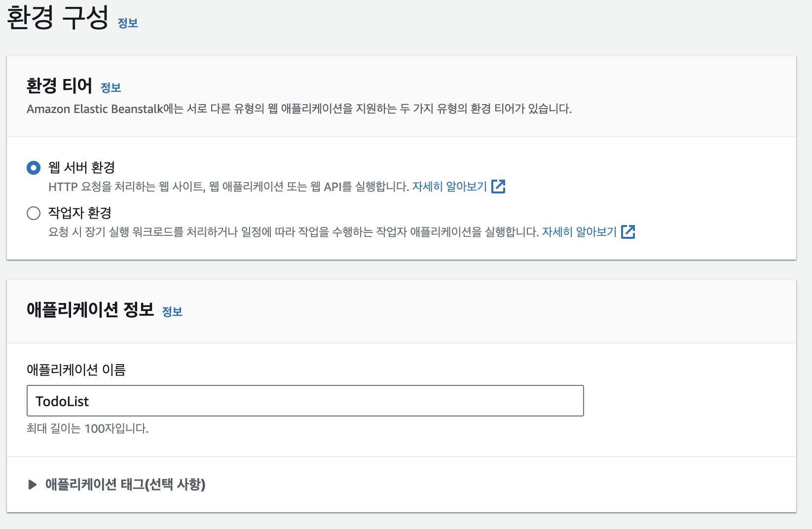Open the 정보 link next to 애플리케이션 정보
Viewport: 812px width, 529px height.
coord(172,312)
